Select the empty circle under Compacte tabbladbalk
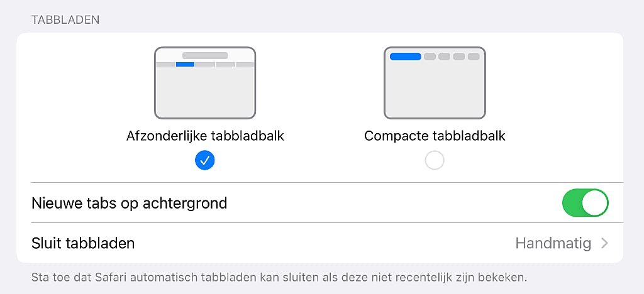The width and height of the screenshot is (644, 294). tap(435, 160)
